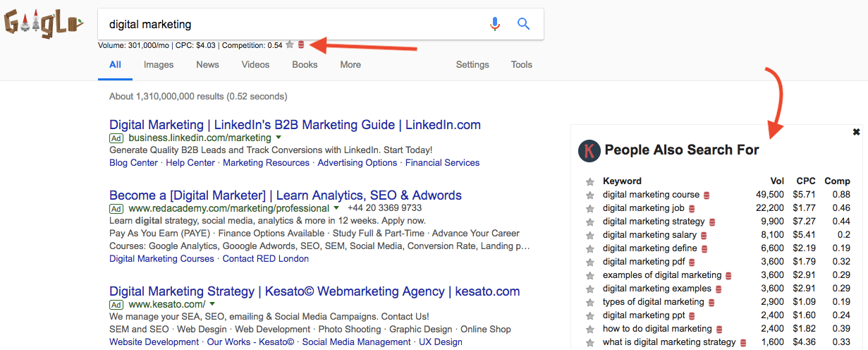Star the digital marketing keyword under search box

point(290,45)
